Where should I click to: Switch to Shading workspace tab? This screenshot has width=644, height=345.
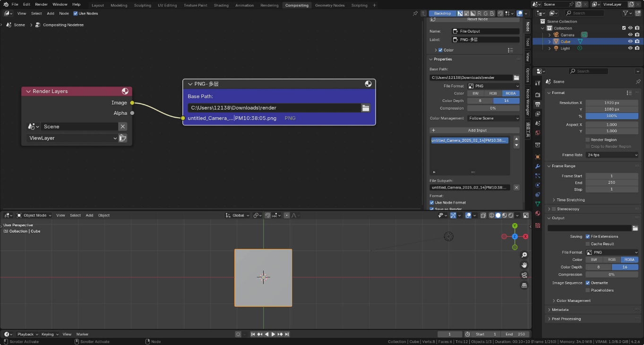(x=221, y=5)
